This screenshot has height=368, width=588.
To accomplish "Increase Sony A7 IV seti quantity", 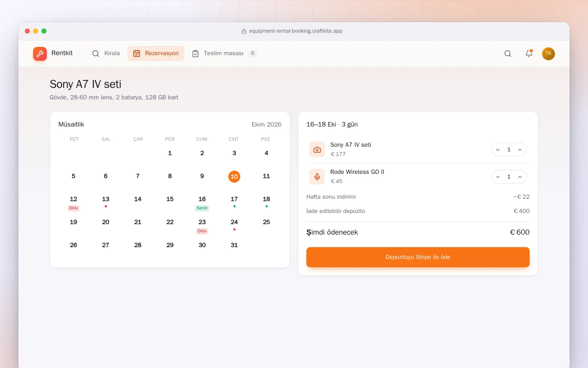I will [520, 149].
